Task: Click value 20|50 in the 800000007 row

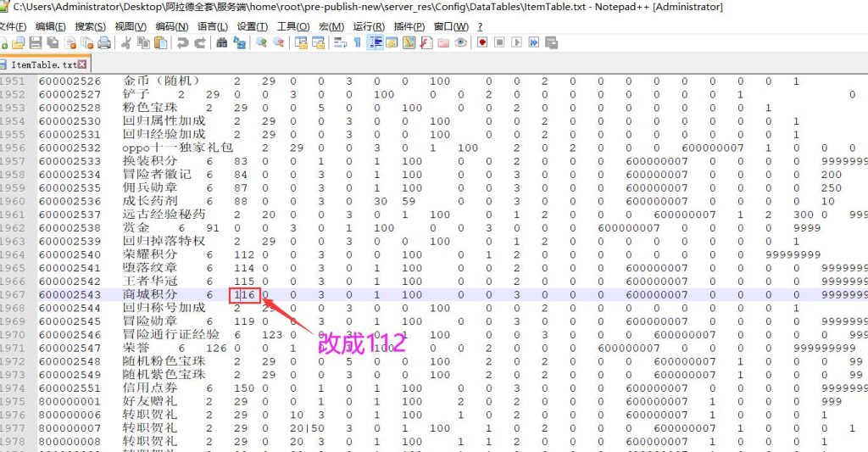Action: (307, 428)
